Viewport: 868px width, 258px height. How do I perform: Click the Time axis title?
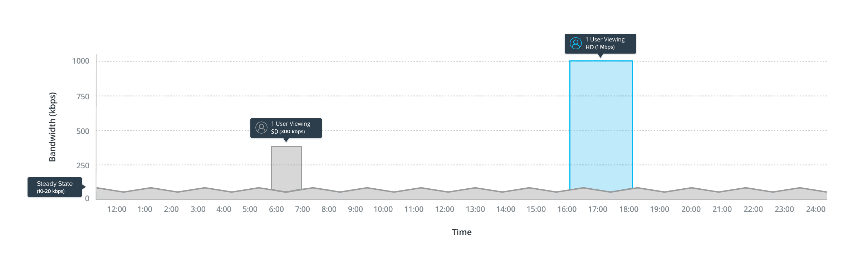click(461, 232)
